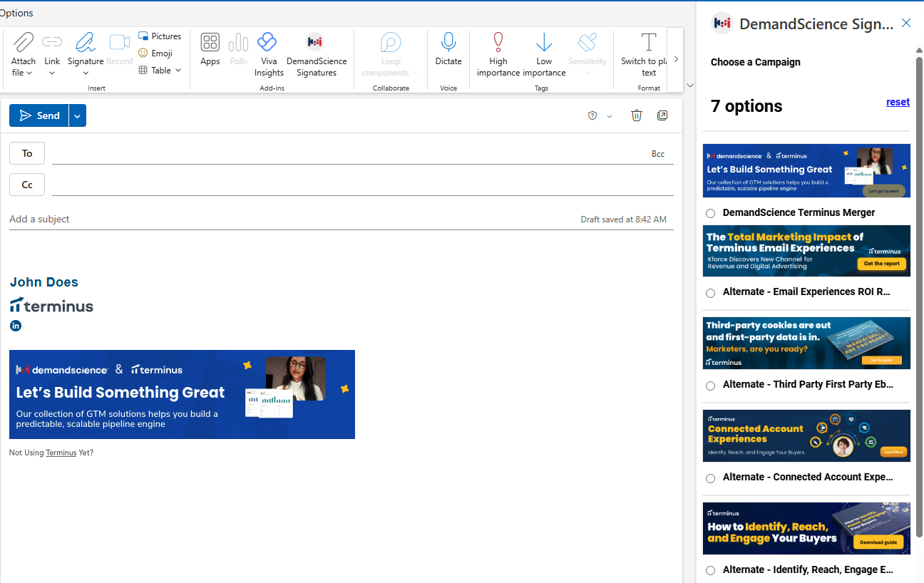Expand the ribbon display options chevron
Image resolution: width=924 pixels, height=583 pixels.
[689, 86]
